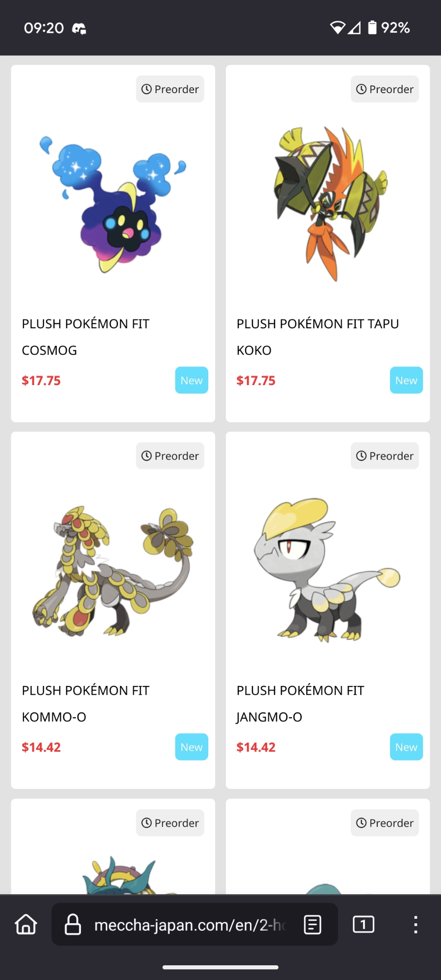Tap the padlock site security icon
The height and width of the screenshot is (980, 441).
(73, 925)
